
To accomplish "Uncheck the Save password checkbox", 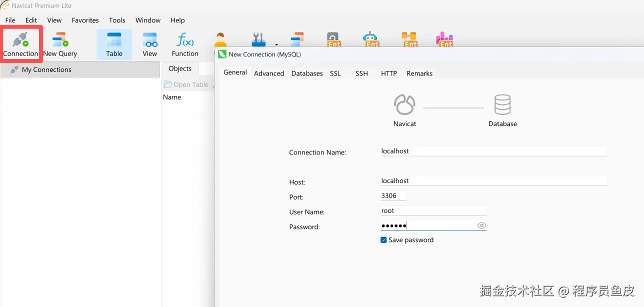I will click(383, 240).
